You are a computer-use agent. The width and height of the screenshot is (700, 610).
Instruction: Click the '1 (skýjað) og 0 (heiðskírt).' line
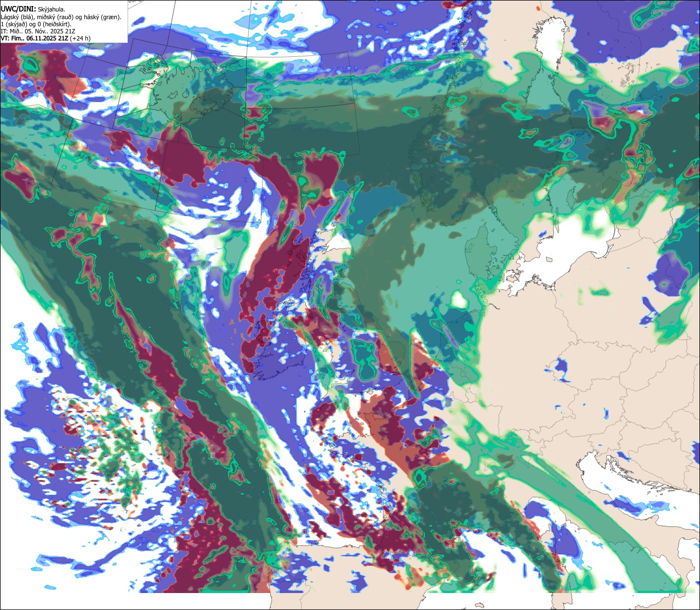36,24
